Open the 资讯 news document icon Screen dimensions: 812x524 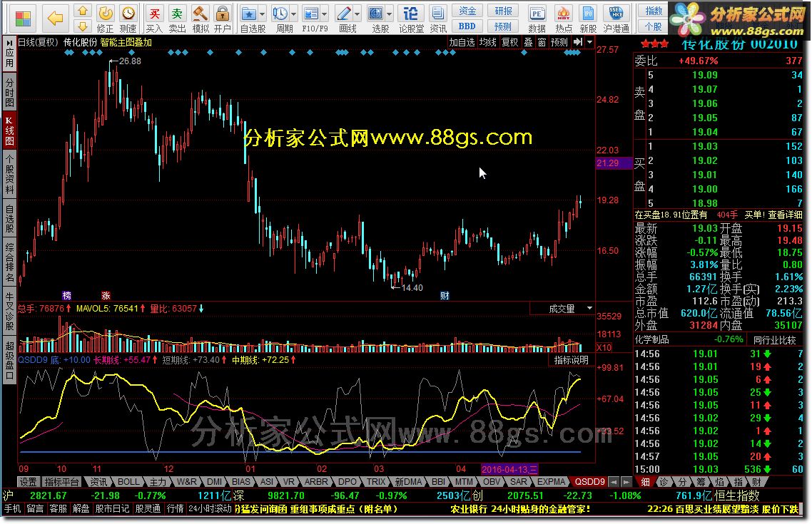tap(438, 19)
